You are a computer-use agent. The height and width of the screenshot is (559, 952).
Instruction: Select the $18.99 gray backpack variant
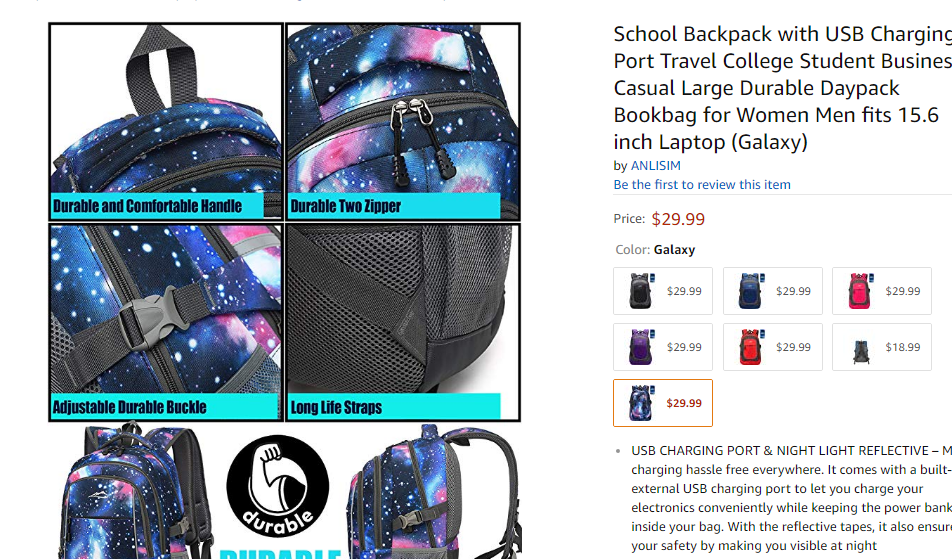882,347
